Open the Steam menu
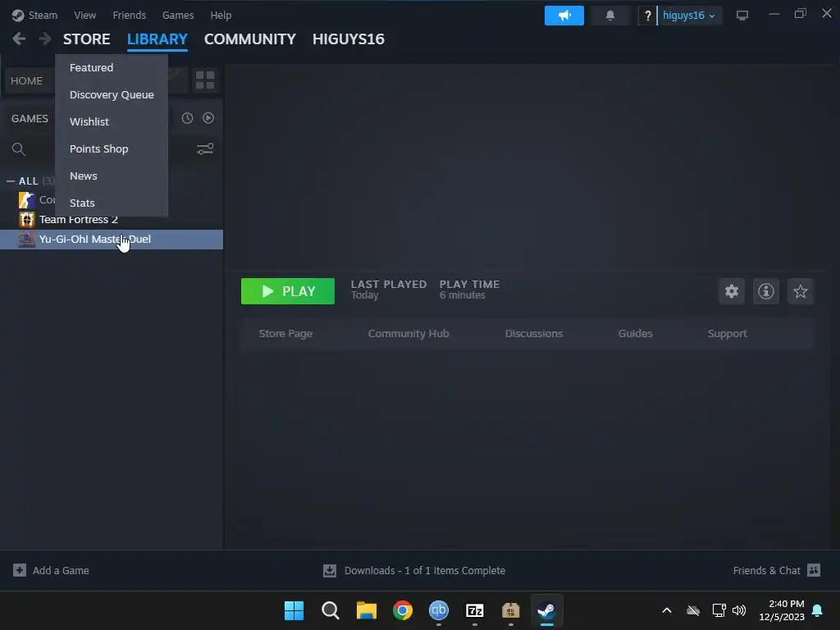The height and width of the screenshot is (630, 840). point(43,15)
